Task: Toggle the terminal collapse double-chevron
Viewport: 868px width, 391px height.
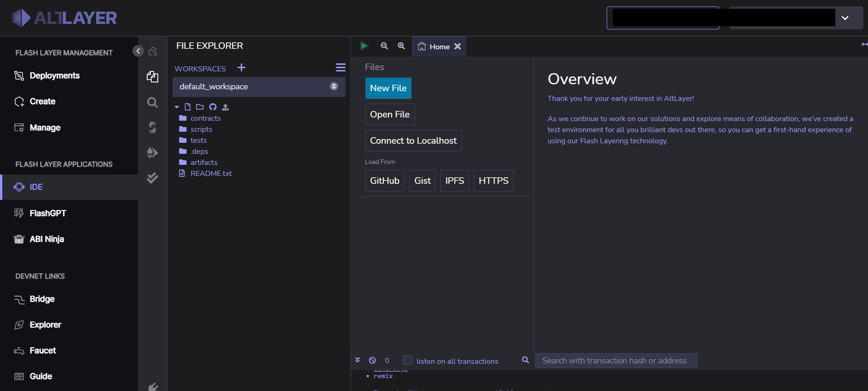Action: 357,360
